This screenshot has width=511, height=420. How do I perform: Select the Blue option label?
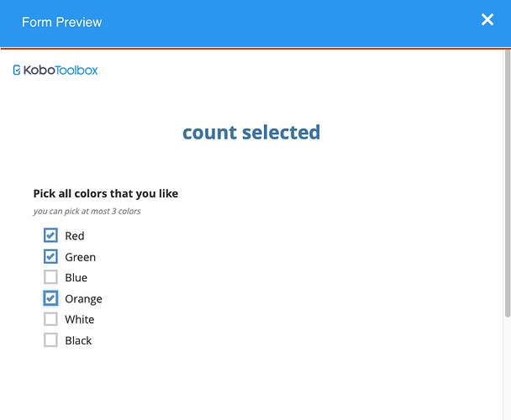76,277
